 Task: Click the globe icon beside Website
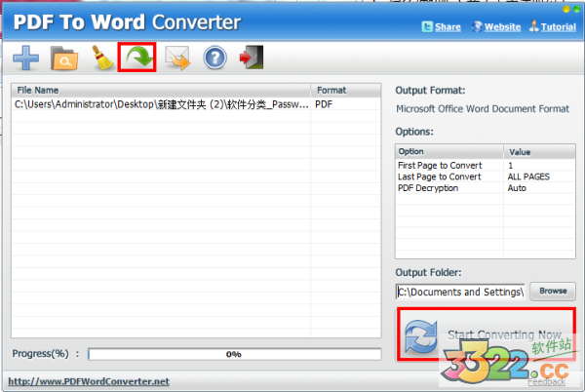[477, 26]
